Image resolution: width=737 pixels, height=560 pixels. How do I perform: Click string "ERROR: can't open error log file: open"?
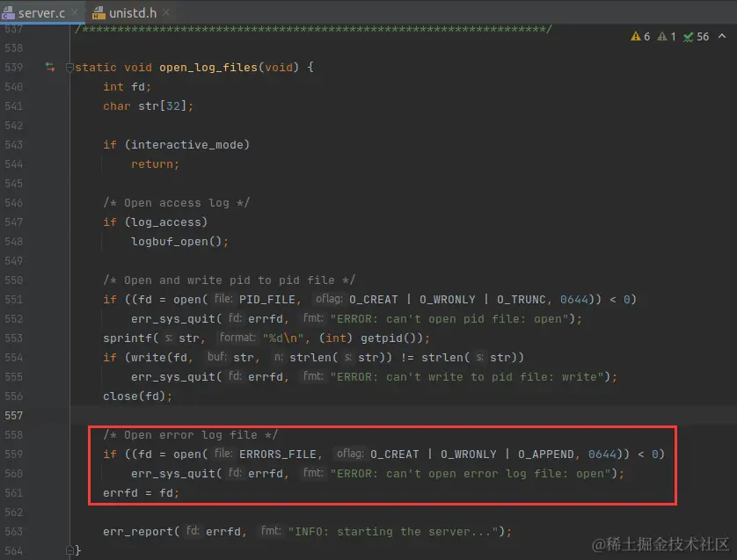coord(471,474)
